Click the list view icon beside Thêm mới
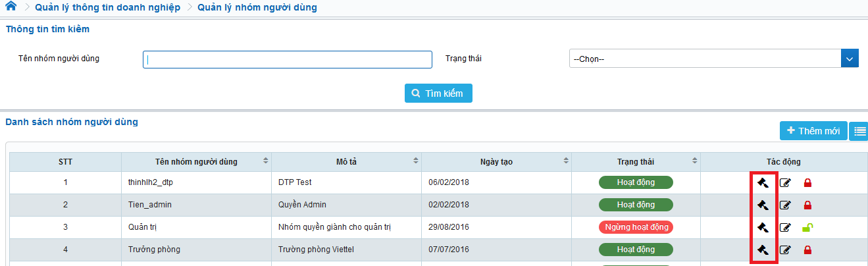 coord(859,131)
